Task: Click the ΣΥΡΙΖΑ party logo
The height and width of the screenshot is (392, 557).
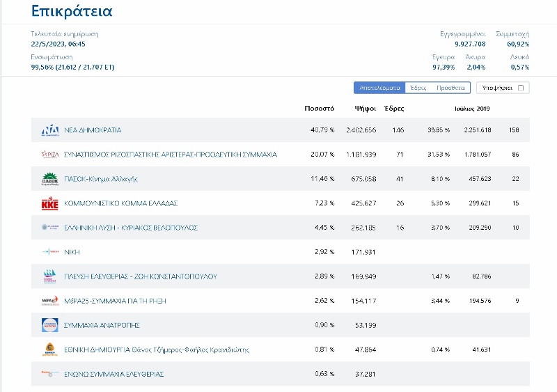Action: [x=50, y=155]
